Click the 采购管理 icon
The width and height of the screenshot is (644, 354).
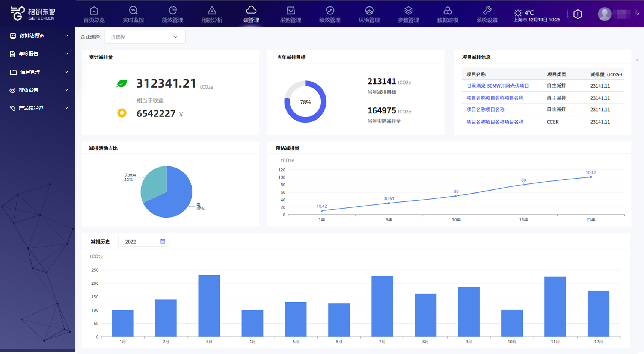click(291, 11)
